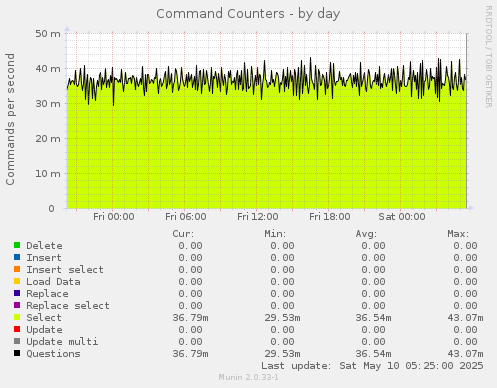The width and height of the screenshot is (497, 388).
Task: Click the Load Data legend label
Action: (53, 282)
